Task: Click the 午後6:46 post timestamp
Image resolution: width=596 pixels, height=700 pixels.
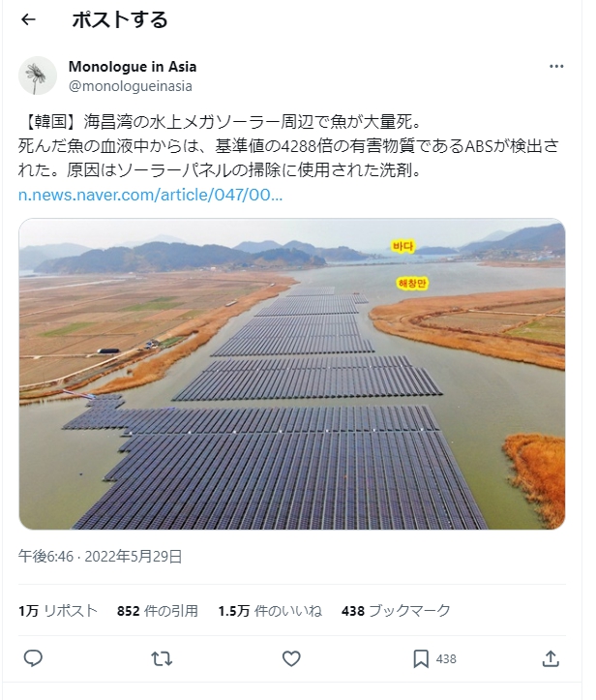Action: tap(101, 556)
